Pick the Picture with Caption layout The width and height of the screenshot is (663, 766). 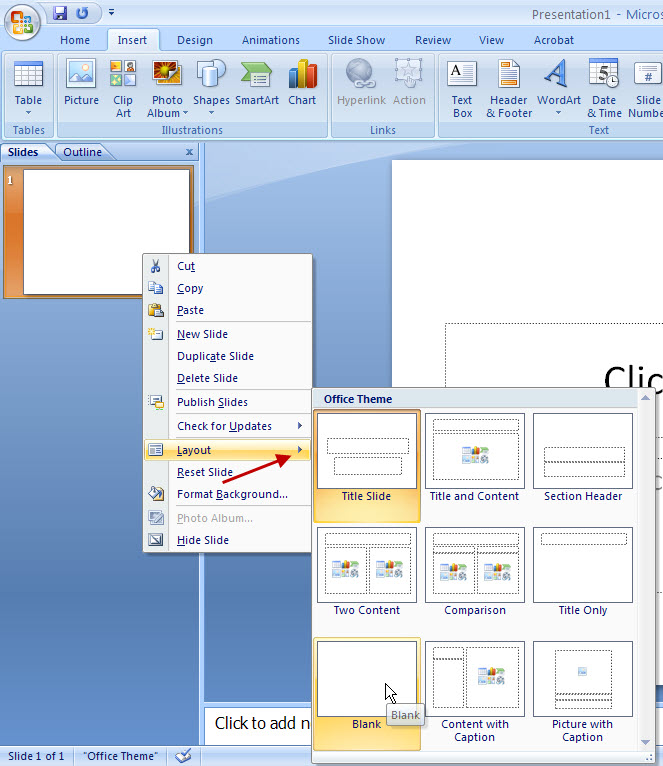tap(583, 694)
